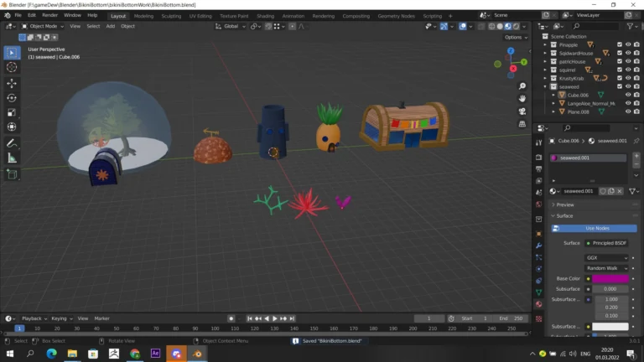Hide the Cube.006 object eye icon
644x362 pixels.
pyautogui.click(x=628, y=95)
